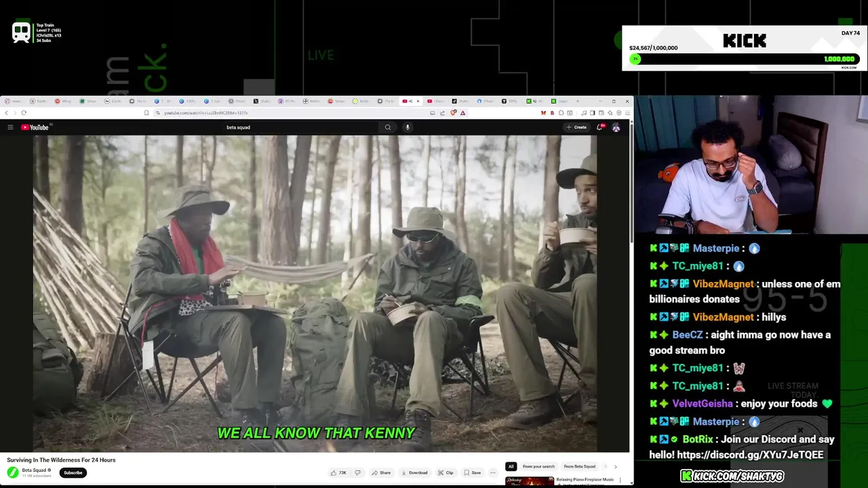Screen dimensions: 868x488
Task: Go to YouTube home via logo
Action: tap(35, 127)
